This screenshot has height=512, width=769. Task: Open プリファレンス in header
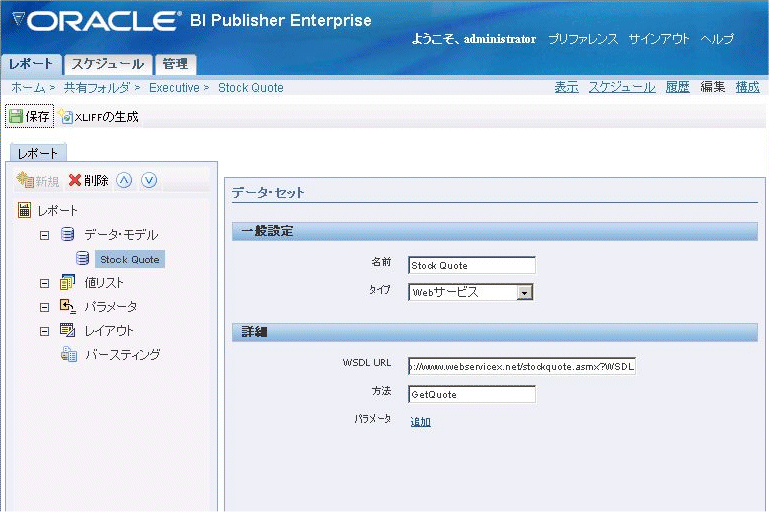coord(583,39)
